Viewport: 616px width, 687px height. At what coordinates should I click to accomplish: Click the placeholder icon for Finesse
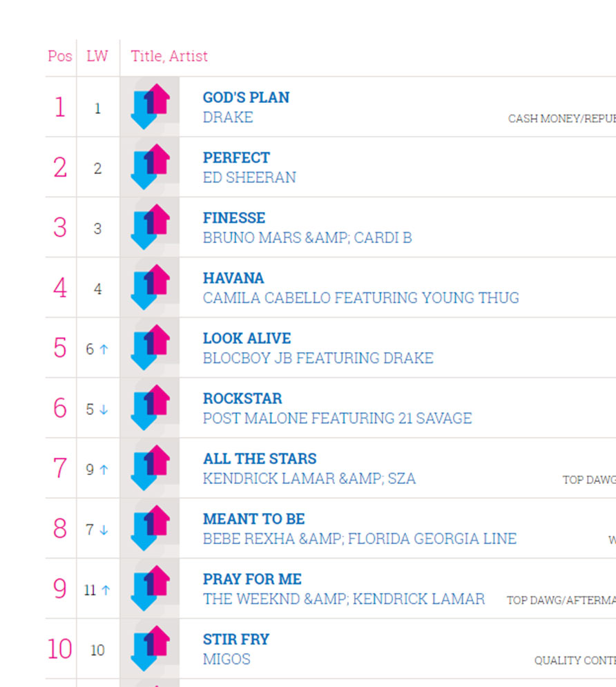click(x=149, y=227)
